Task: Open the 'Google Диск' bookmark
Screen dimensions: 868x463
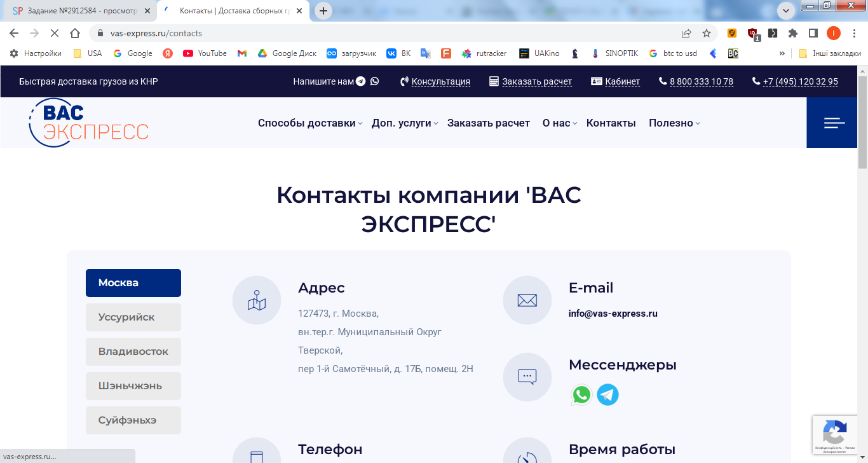Action: pyautogui.click(x=287, y=53)
